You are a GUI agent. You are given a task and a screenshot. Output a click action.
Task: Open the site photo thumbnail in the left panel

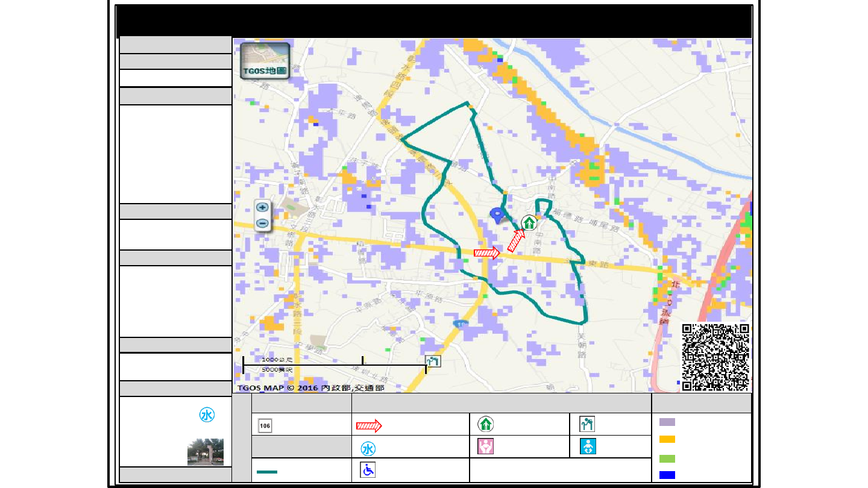pyautogui.click(x=206, y=452)
